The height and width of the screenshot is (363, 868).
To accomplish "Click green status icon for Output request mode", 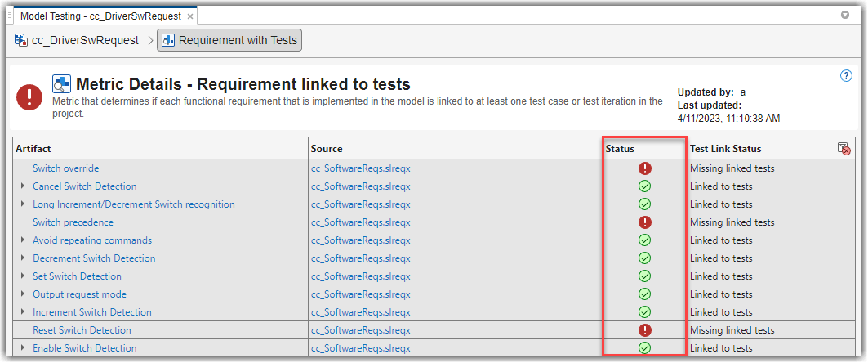I will click(x=644, y=294).
